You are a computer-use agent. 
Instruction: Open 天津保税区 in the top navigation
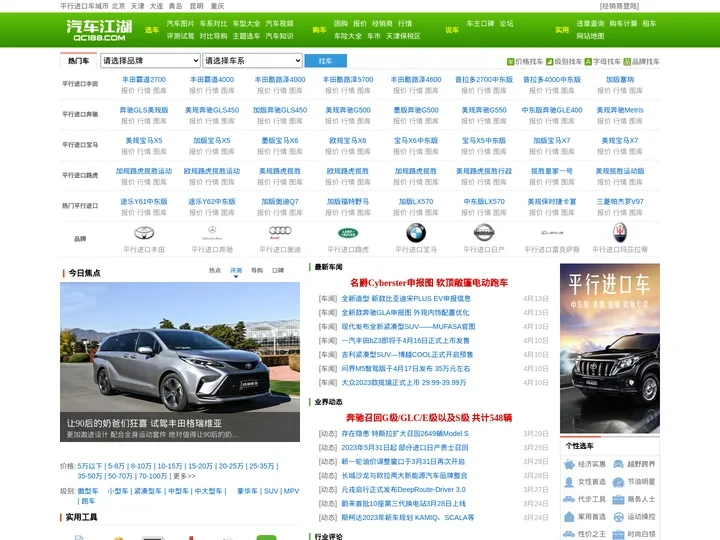(x=403, y=36)
